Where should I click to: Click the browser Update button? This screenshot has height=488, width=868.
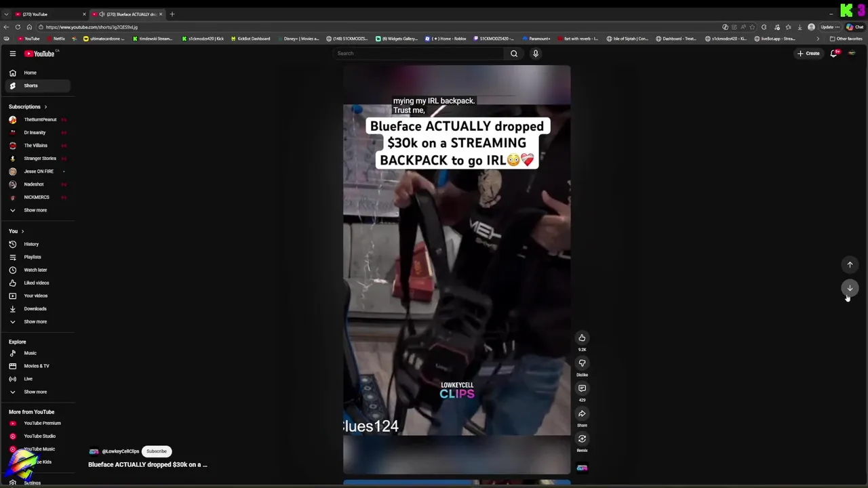(830, 27)
